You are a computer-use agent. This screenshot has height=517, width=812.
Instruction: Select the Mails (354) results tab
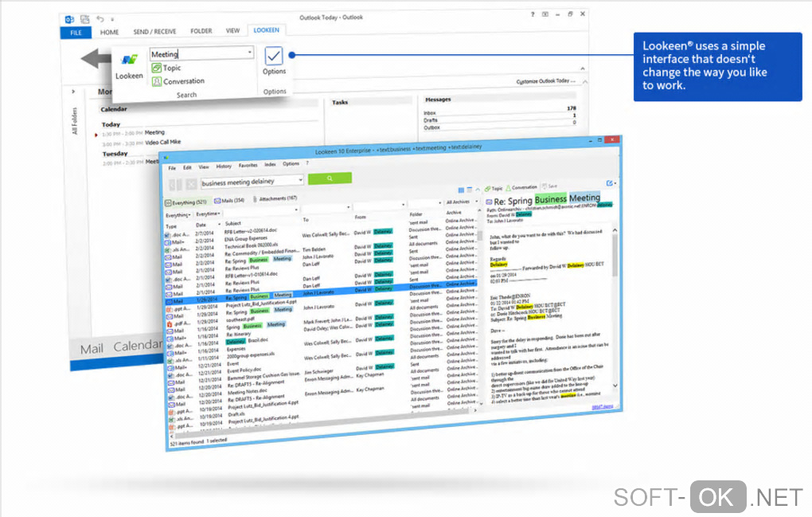(229, 201)
